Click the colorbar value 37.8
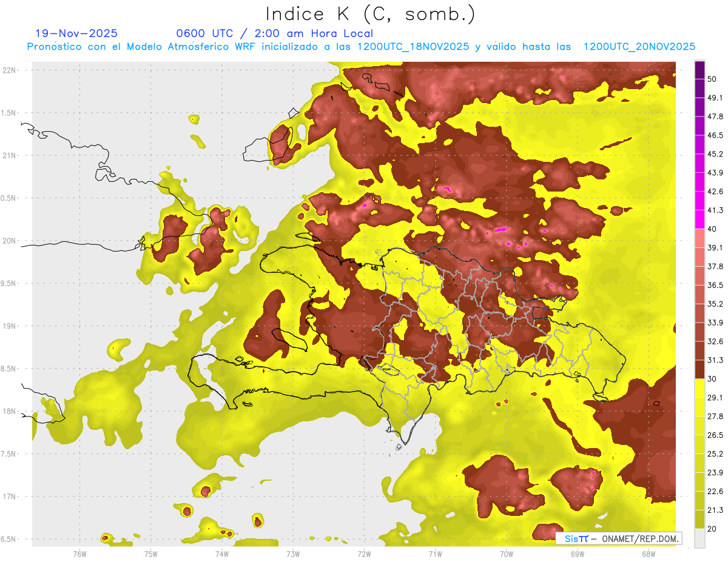 [x=715, y=267]
